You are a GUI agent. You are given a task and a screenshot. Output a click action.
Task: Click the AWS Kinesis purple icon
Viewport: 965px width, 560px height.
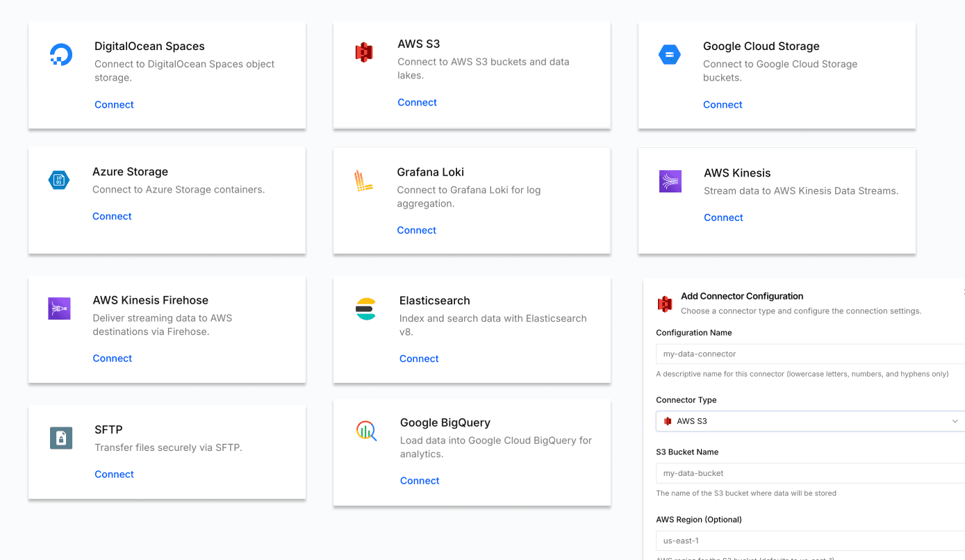670,181
